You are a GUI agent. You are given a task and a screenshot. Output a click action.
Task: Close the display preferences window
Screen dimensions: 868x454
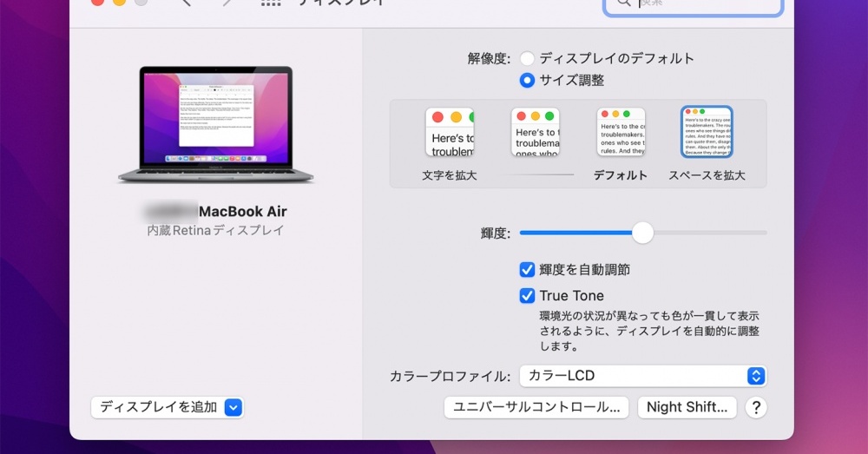[x=98, y=3]
